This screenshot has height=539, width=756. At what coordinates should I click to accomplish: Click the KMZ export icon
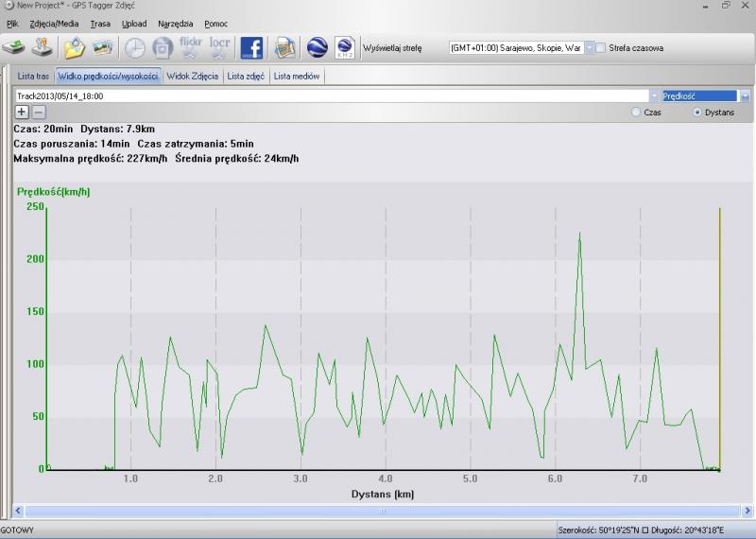point(345,47)
